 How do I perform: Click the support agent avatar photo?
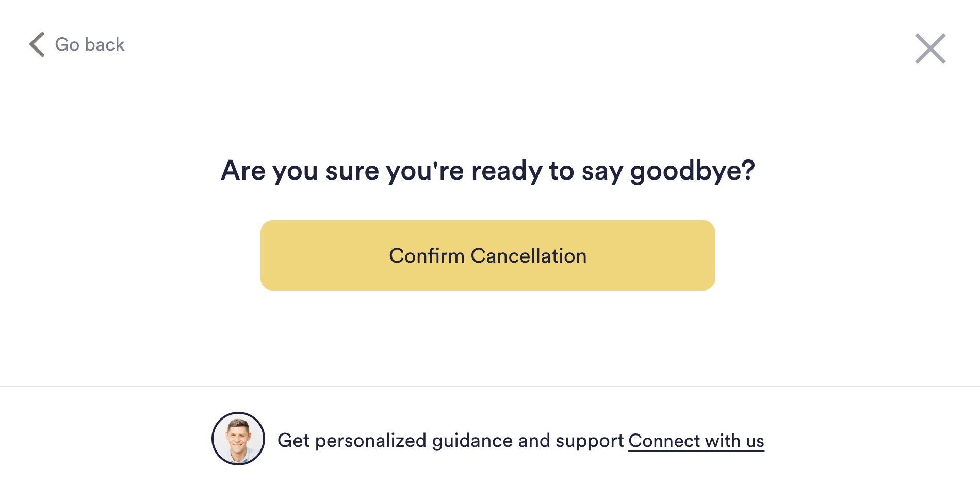pos(238,439)
